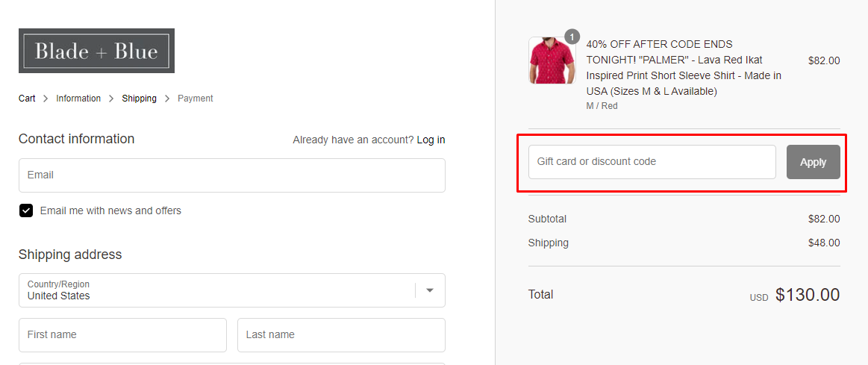The image size is (868, 365).
Task: Click the quantity badge on product image
Action: coord(572,37)
